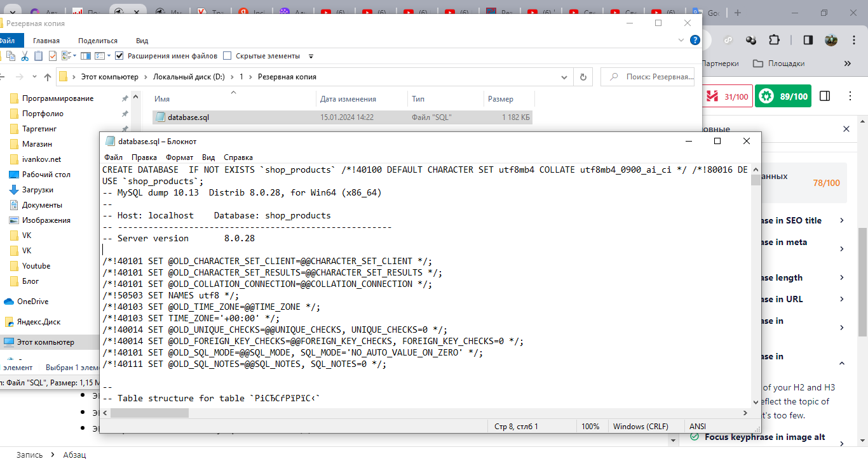The height and width of the screenshot is (459, 868).
Task: Click 'Этот компьютер' in the address breadcrumb
Action: tap(109, 77)
